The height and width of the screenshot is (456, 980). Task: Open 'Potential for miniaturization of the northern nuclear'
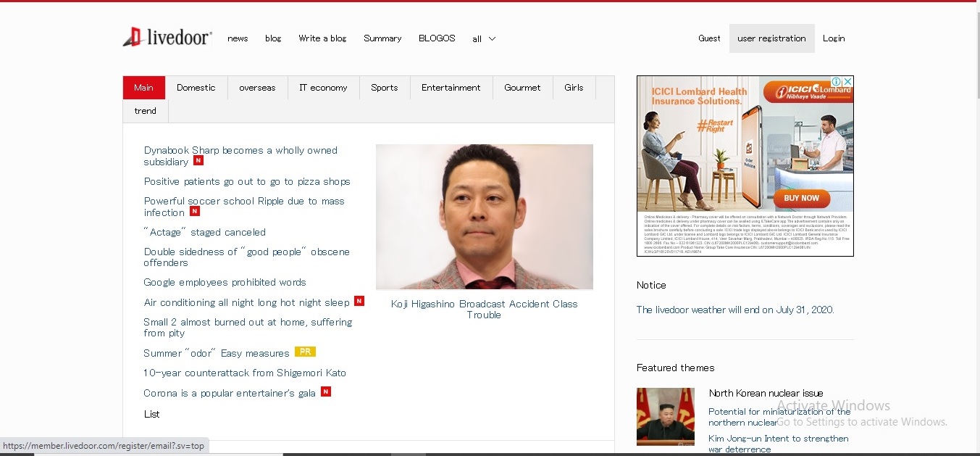point(779,417)
